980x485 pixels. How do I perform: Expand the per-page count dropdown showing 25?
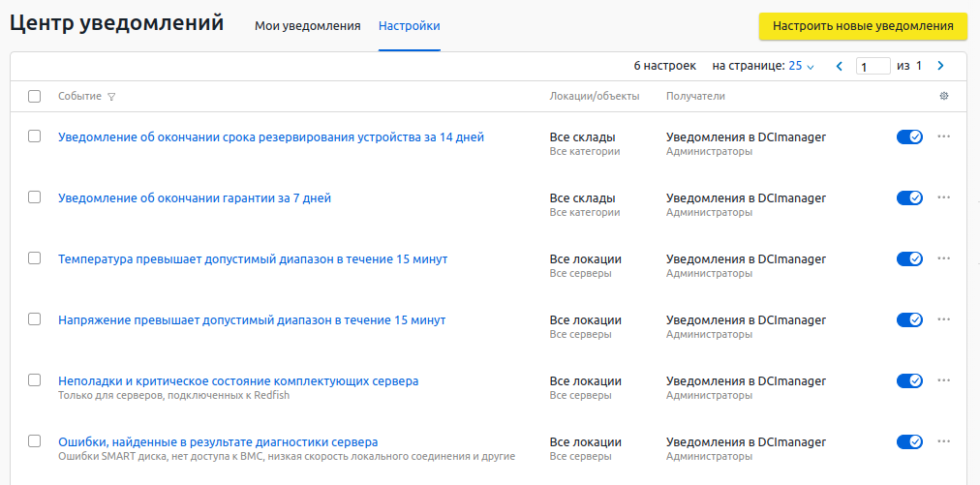coord(802,66)
